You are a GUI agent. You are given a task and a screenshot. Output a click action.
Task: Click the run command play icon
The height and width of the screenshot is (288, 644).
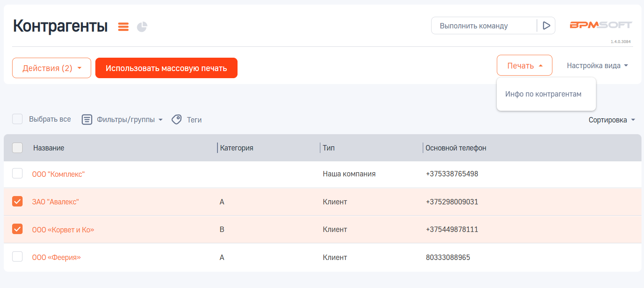[546, 25]
